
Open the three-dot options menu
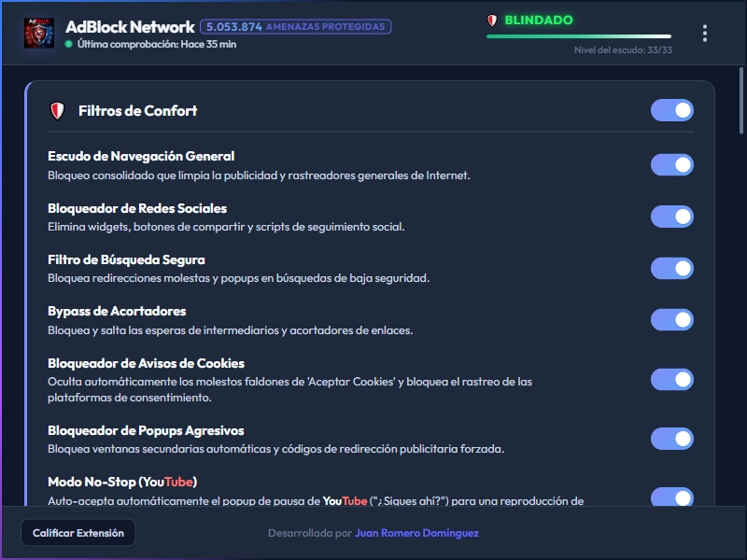pos(705,34)
